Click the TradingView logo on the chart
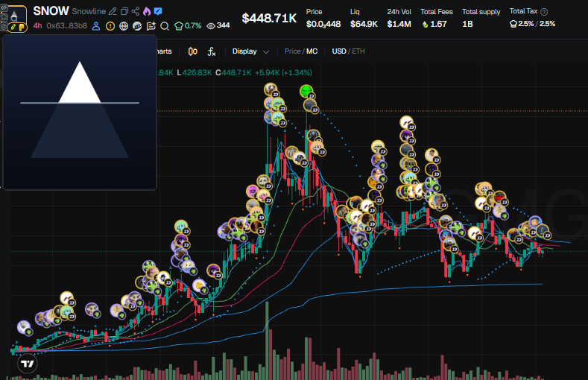 28,364
